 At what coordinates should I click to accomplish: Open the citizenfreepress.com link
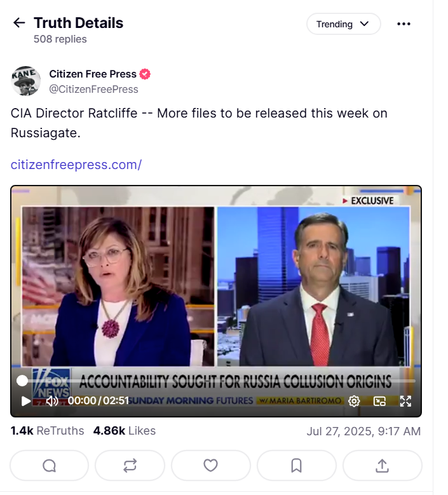point(76,165)
